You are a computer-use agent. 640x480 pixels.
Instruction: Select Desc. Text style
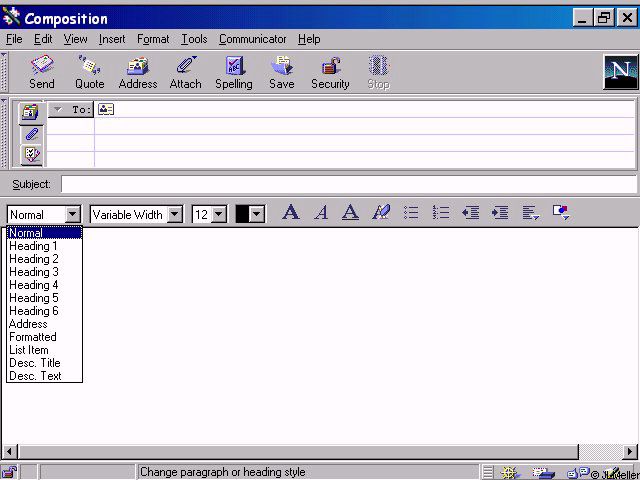click(44, 376)
